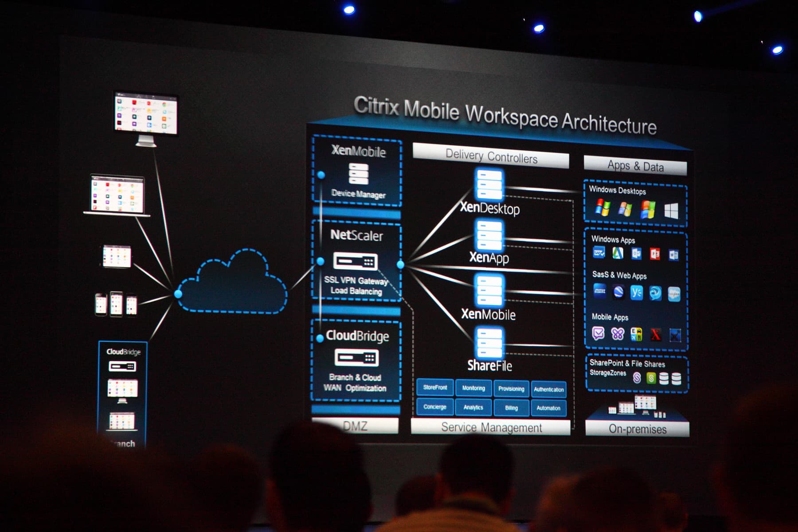Image resolution: width=798 pixels, height=532 pixels.
Task: Click the SaaS & Web Apps label
Action: pos(619,275)
